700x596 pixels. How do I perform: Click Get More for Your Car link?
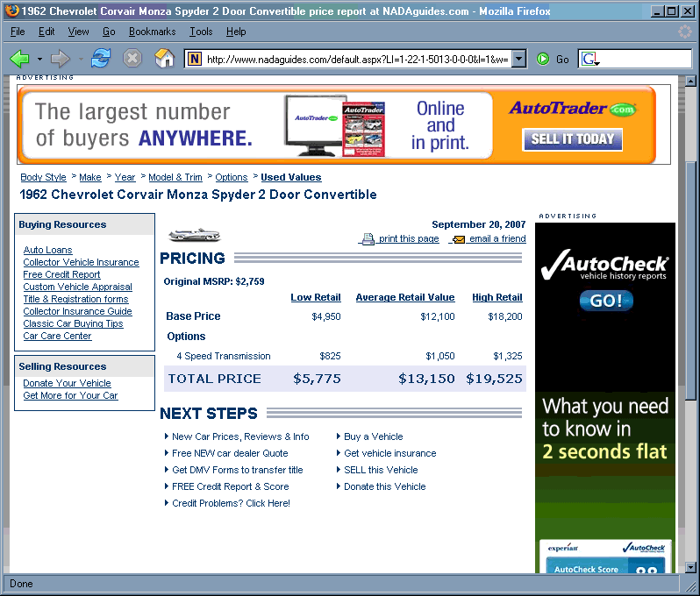70,395
